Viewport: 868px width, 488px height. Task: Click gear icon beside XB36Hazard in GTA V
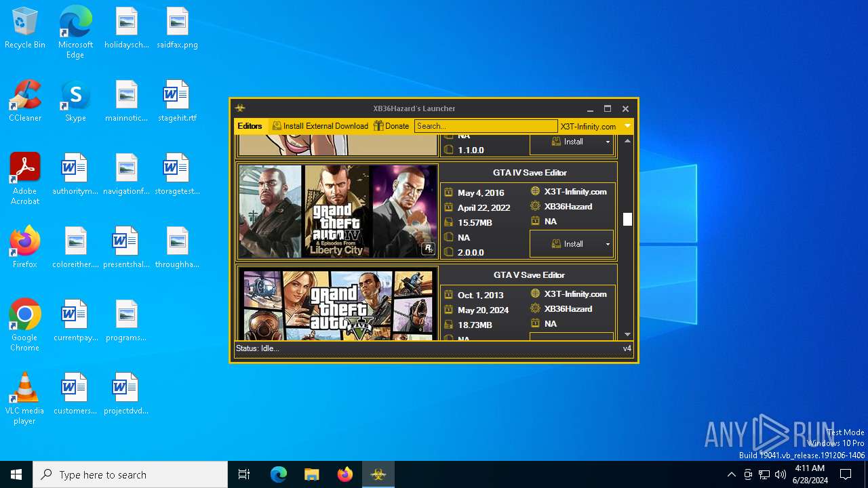coord(535,308)
